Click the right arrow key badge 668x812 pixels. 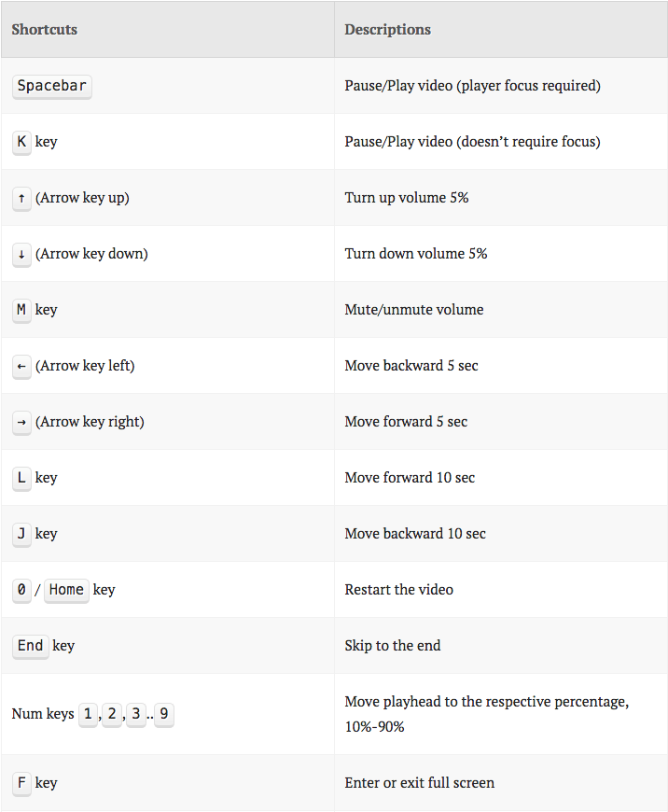point(21,422)
